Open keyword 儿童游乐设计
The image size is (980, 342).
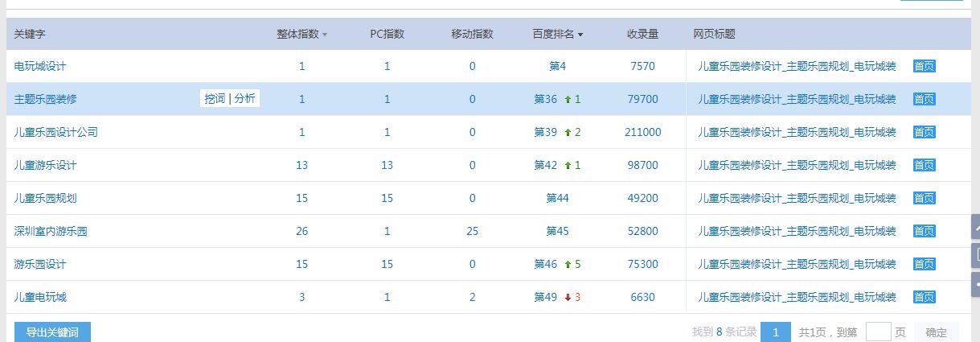coord(45,165)
